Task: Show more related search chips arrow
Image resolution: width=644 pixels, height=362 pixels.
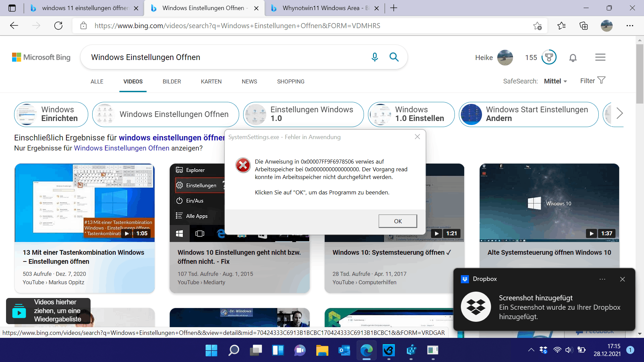Action: click(x=620, y=113)
